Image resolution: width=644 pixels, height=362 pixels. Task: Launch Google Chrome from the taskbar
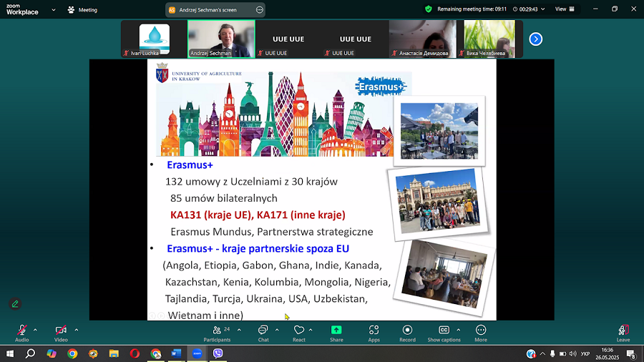[72, 353]
